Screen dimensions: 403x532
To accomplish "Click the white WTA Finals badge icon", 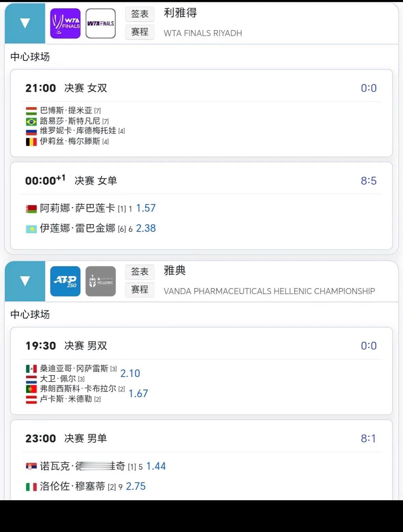I will click(100, 23).
